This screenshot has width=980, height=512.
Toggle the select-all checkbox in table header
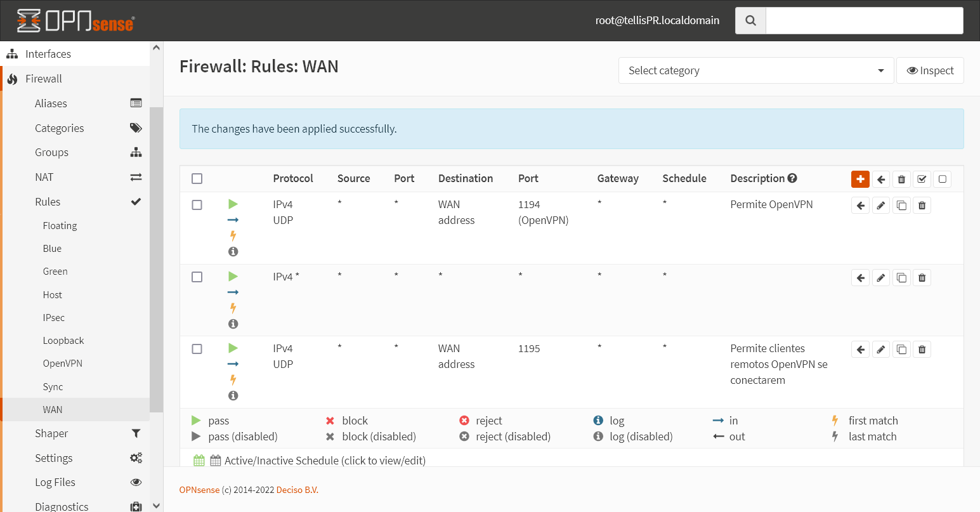(x=197, y=179)
